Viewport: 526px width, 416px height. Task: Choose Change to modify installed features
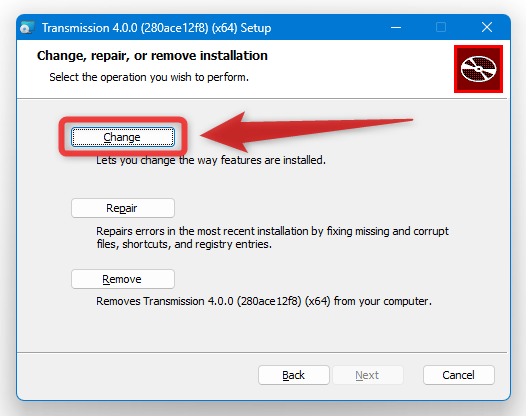[123, 137]
